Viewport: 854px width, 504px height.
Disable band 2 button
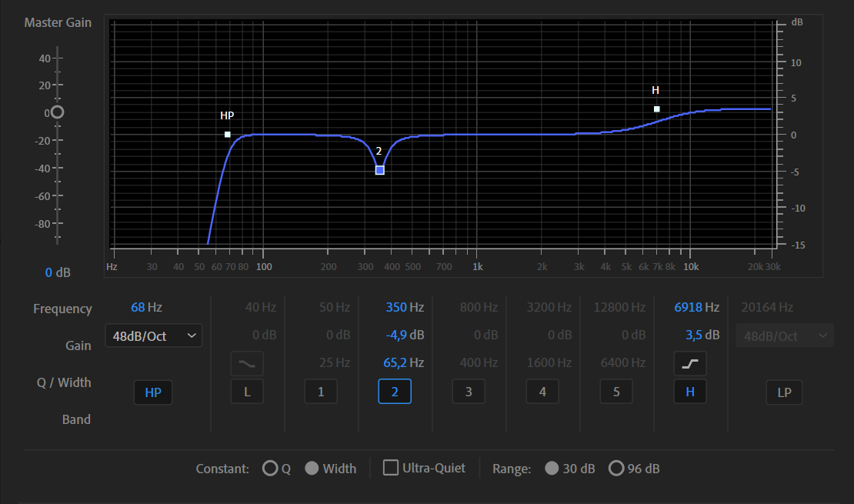395,392
